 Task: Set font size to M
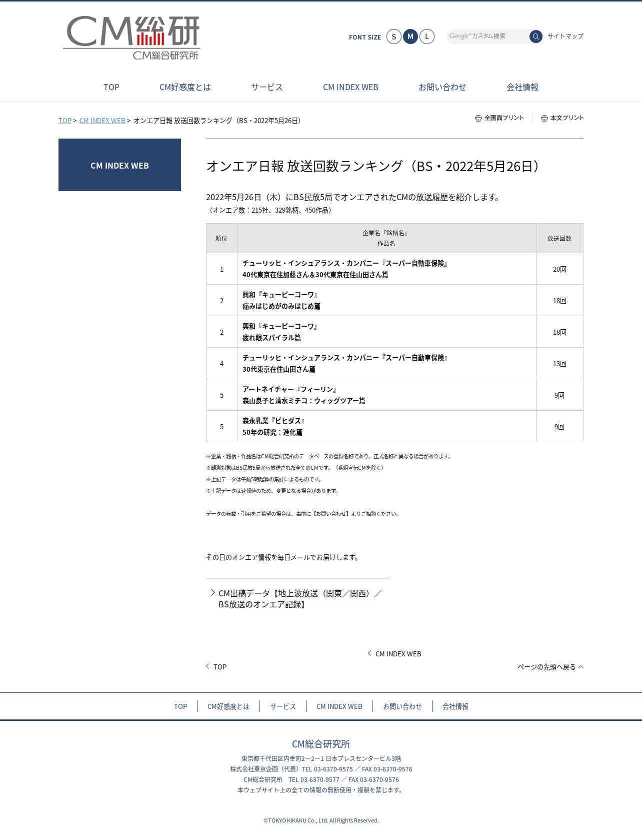[410, 37]
